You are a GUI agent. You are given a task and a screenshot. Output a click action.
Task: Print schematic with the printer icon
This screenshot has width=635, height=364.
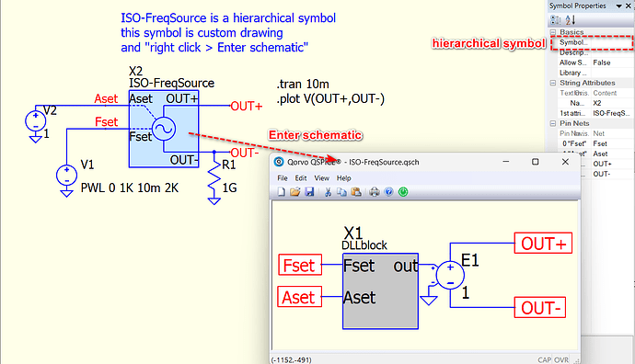point(375,192)
